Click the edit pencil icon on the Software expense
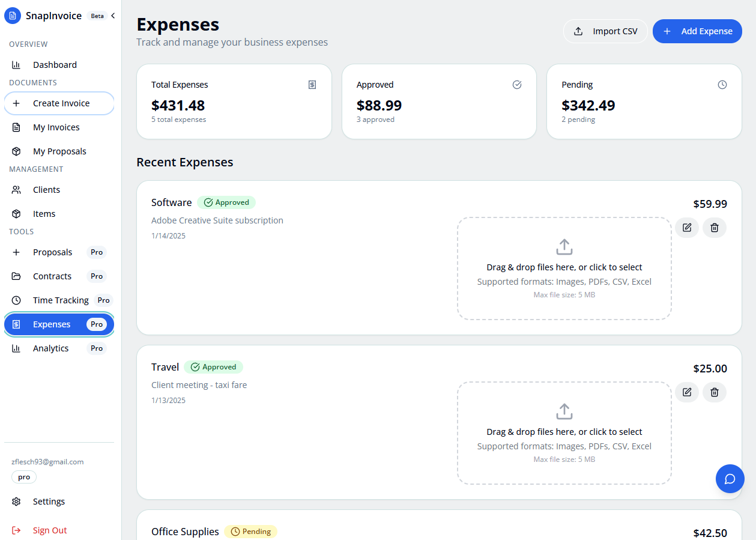The image size is (756, 540). tap(686, 228)
